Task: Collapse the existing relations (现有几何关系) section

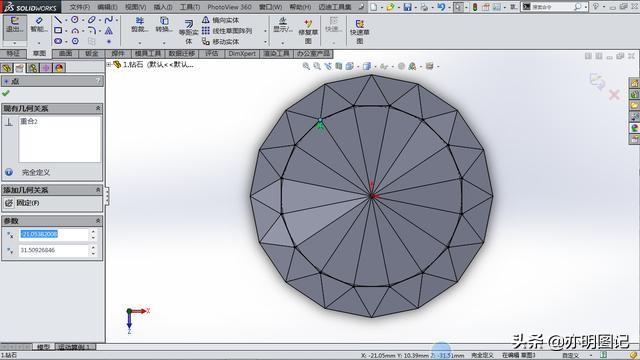Action: 98,108
